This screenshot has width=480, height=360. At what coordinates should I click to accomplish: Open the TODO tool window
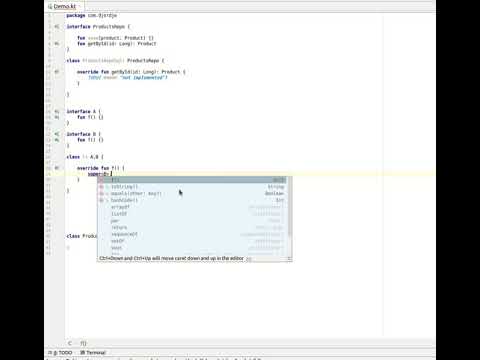pos(60,352)
